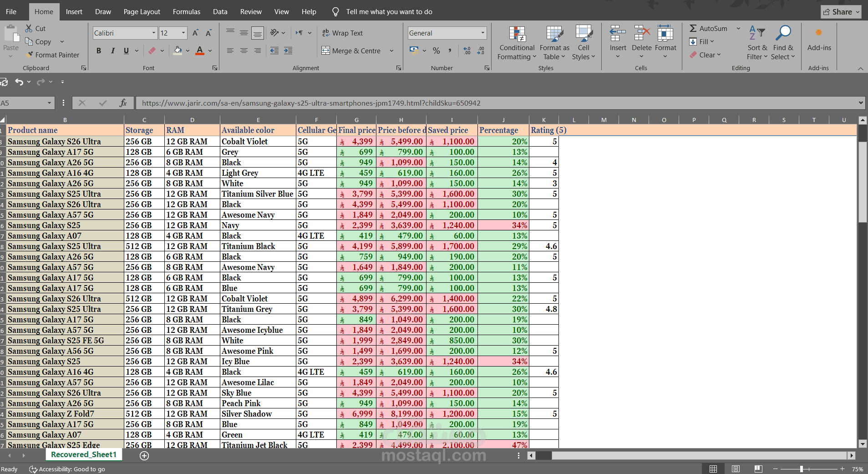Open the Fill options
This screenshot has height=474, width=868.
701,41
